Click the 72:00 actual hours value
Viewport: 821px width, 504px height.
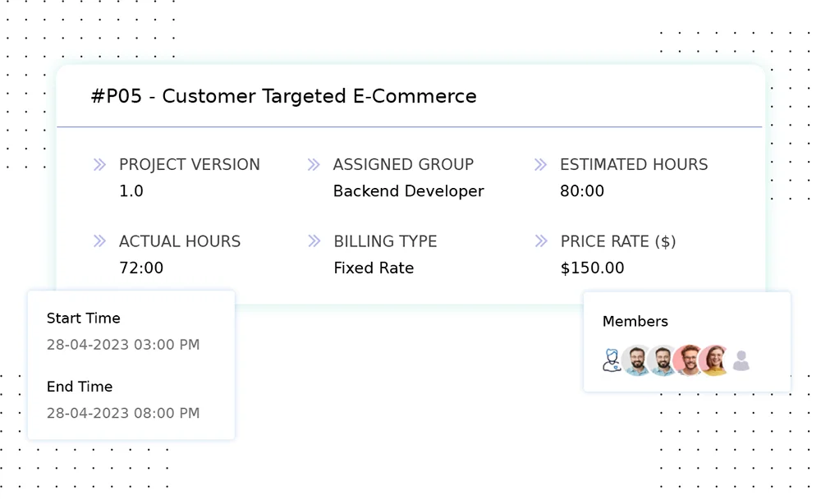pos(141,268)
